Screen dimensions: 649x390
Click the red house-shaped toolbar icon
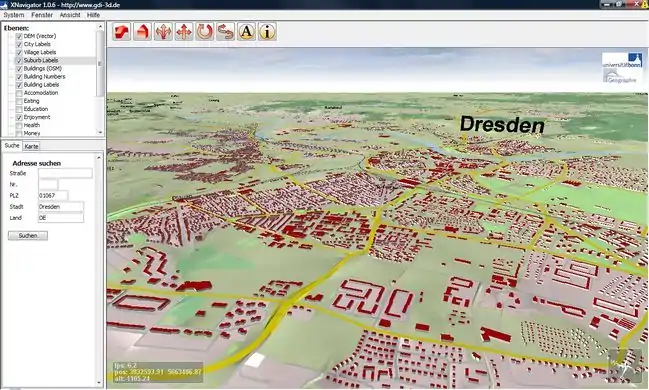coord(142,32)
